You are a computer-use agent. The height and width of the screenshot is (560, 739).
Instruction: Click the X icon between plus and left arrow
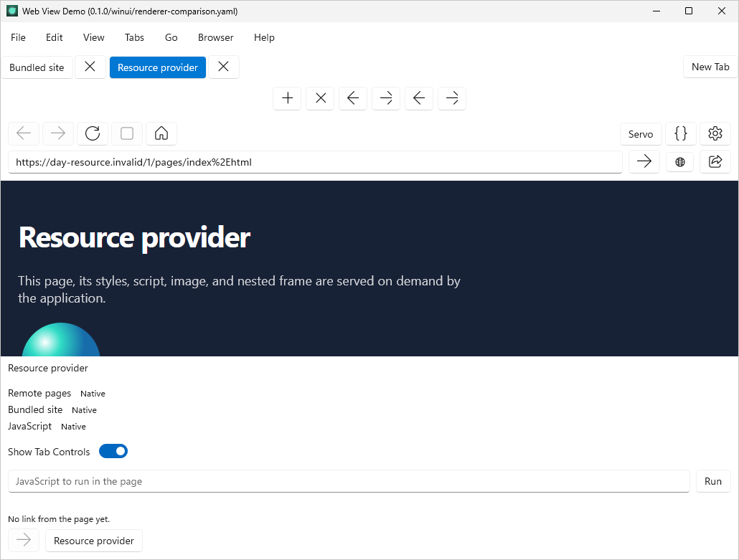[x=320, y=98]
